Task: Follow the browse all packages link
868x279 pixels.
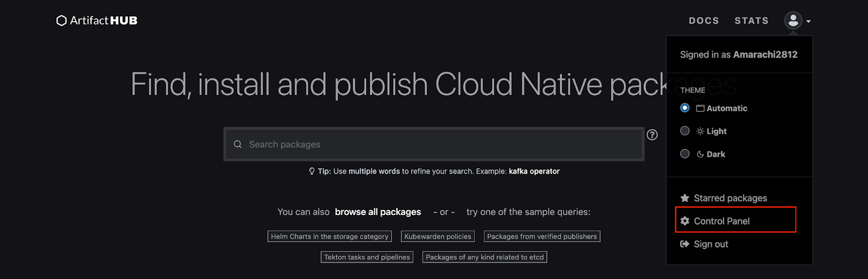Action: [x=378, y=212]
